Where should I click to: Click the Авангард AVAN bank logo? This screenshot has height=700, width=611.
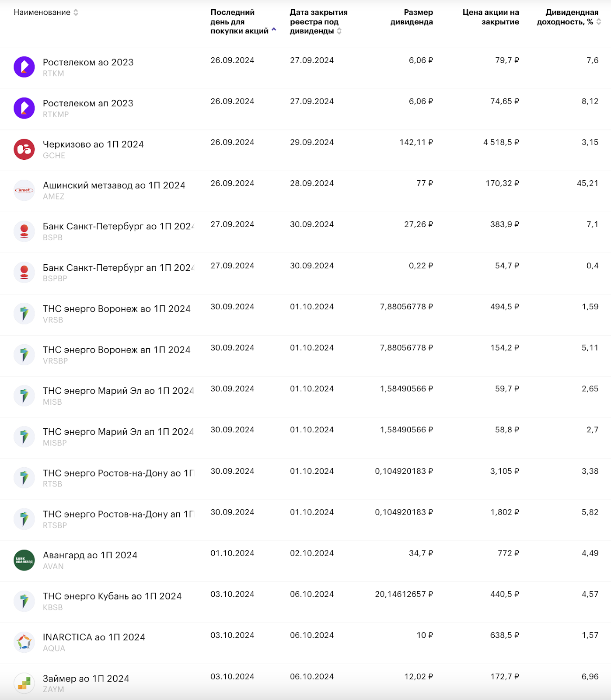pyautogui.click(x=24, y=560)
